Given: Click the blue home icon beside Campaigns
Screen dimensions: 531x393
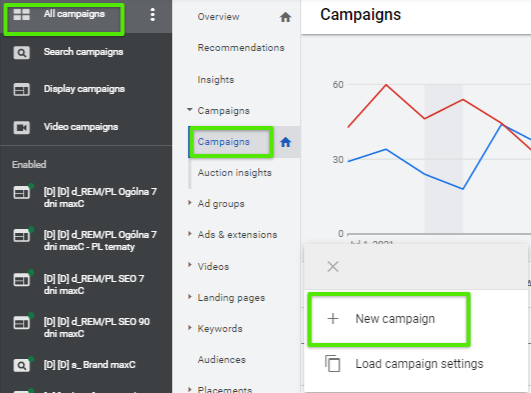Looking at the screenshot, I should click(285, 142).
